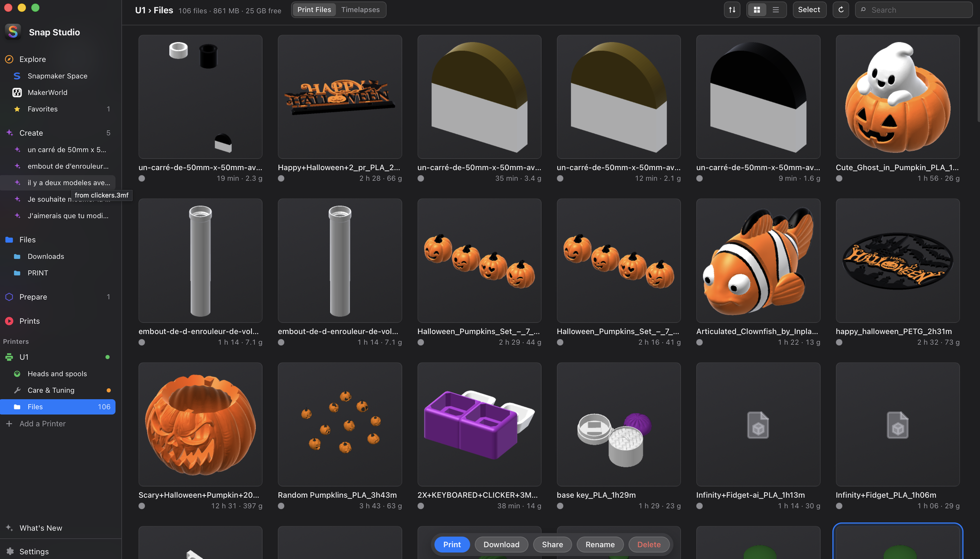This screenshot has height=559, width=980.
Task: Toggle status dot of Articulated_Clownfish
Action: click(700, 342)
